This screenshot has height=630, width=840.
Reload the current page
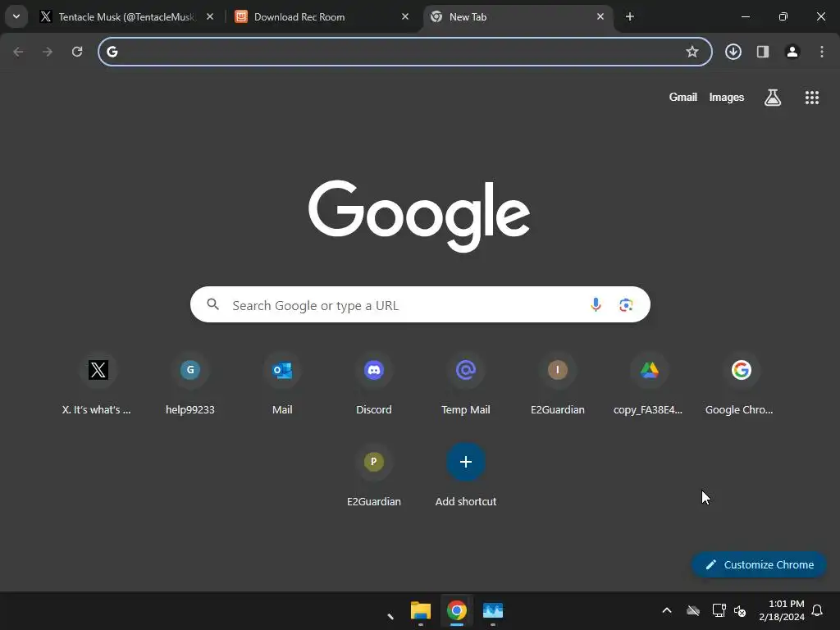point(77,52)
